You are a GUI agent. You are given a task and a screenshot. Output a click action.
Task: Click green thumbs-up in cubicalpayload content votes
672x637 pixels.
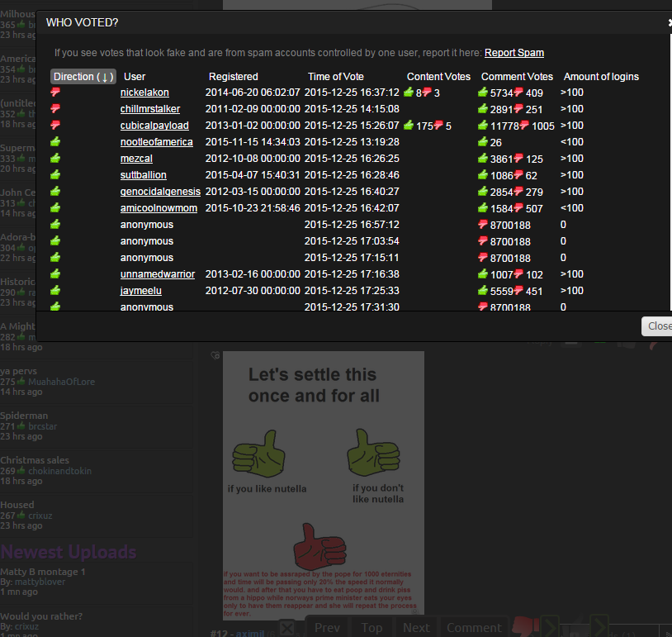click(408, 126)
